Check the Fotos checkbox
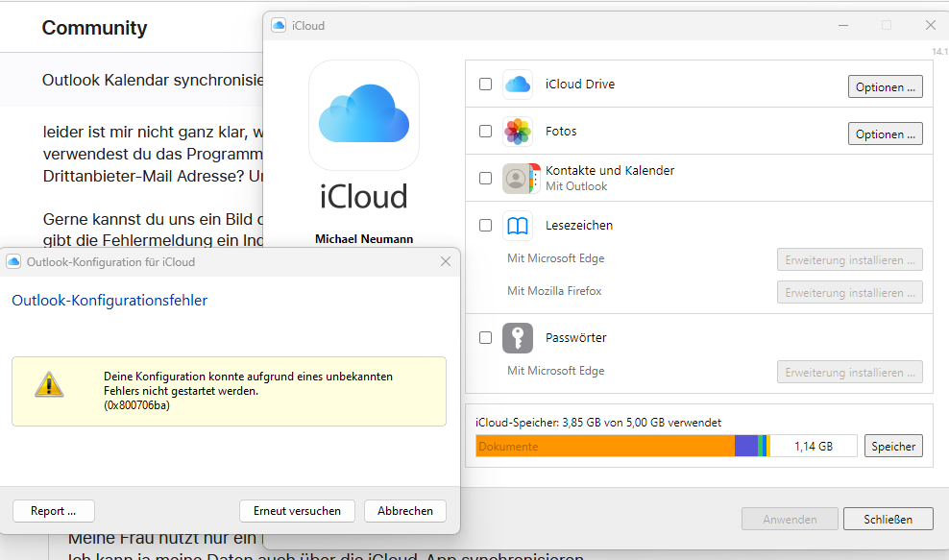Image resolution: width=949 pixels, height=560 pixels. pyautogui.click(x=485, y=132)
